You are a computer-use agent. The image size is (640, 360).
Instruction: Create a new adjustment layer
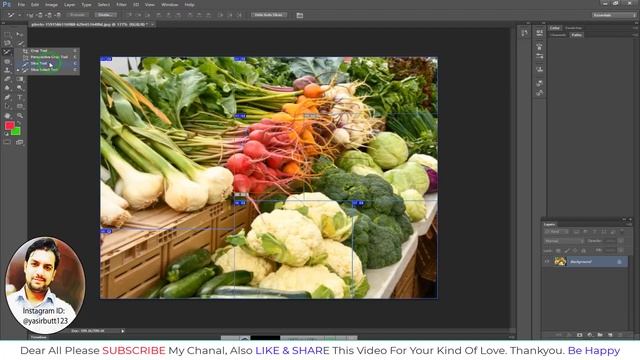(590, 335)
